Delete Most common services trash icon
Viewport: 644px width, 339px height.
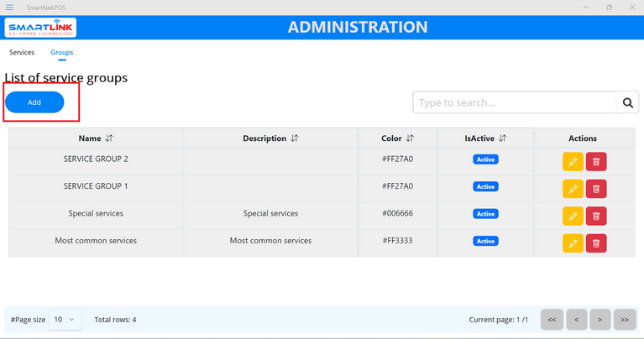pos(596,243)
